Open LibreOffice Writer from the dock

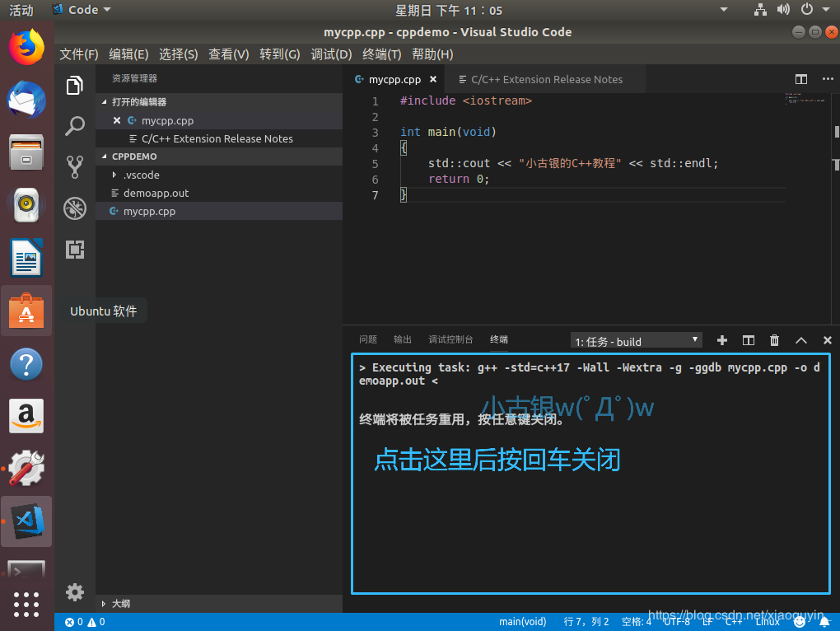pos(26,257)
